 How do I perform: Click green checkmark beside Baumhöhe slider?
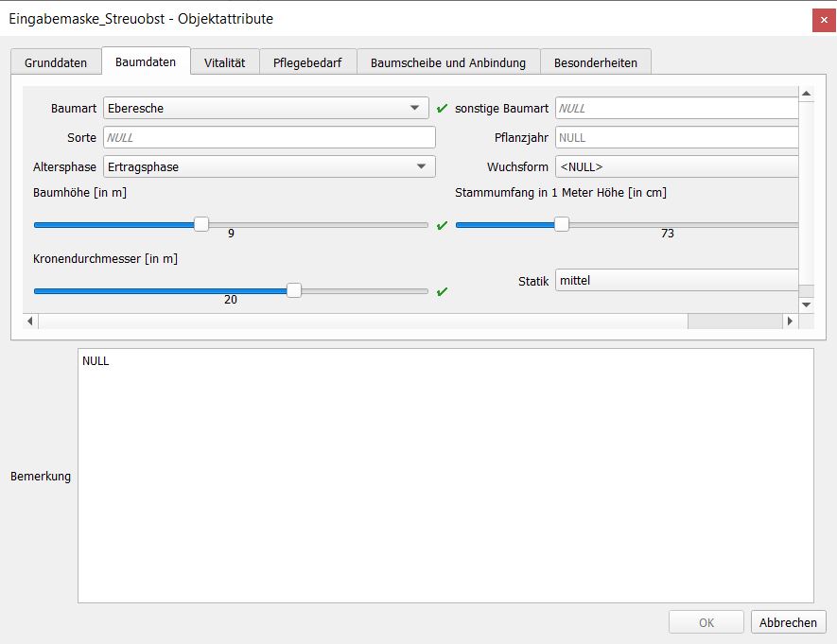click(442, 225)
